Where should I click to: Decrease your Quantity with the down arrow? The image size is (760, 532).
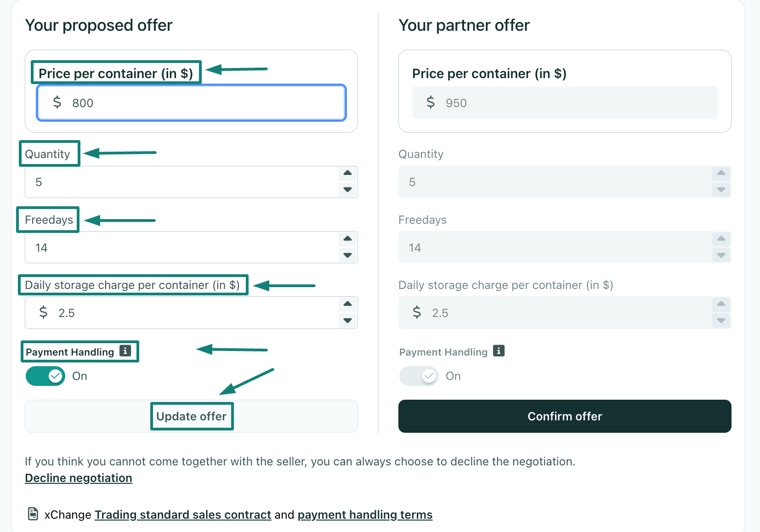347,189
